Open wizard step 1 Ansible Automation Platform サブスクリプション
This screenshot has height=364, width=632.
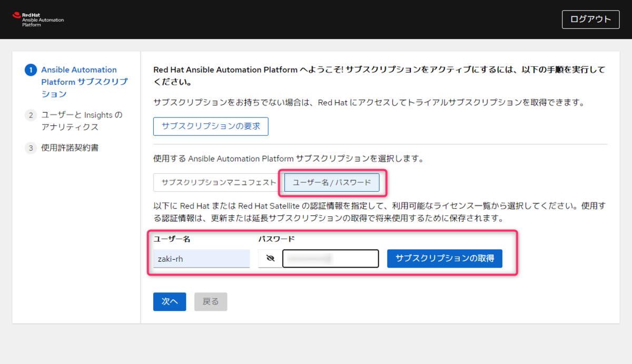(77, 82)
